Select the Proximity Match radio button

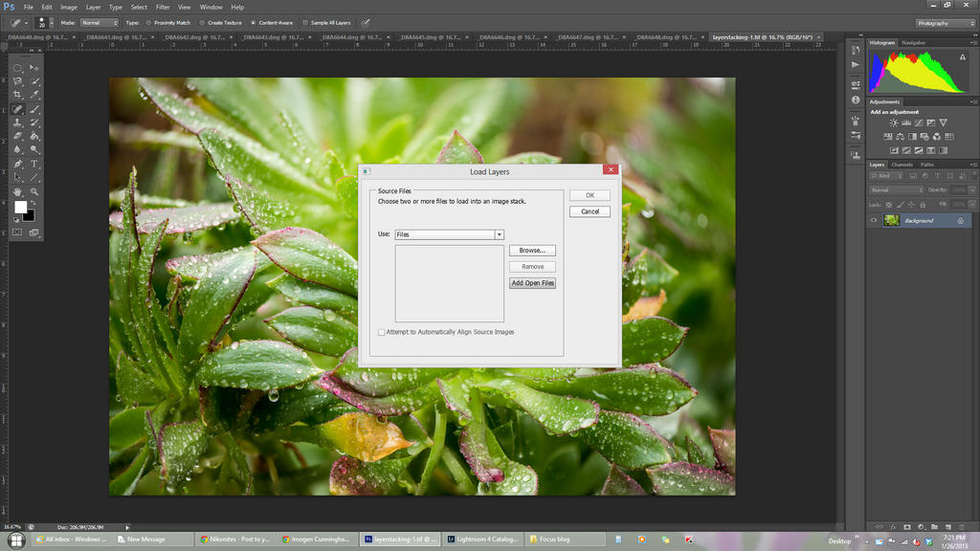click(147, 22)
